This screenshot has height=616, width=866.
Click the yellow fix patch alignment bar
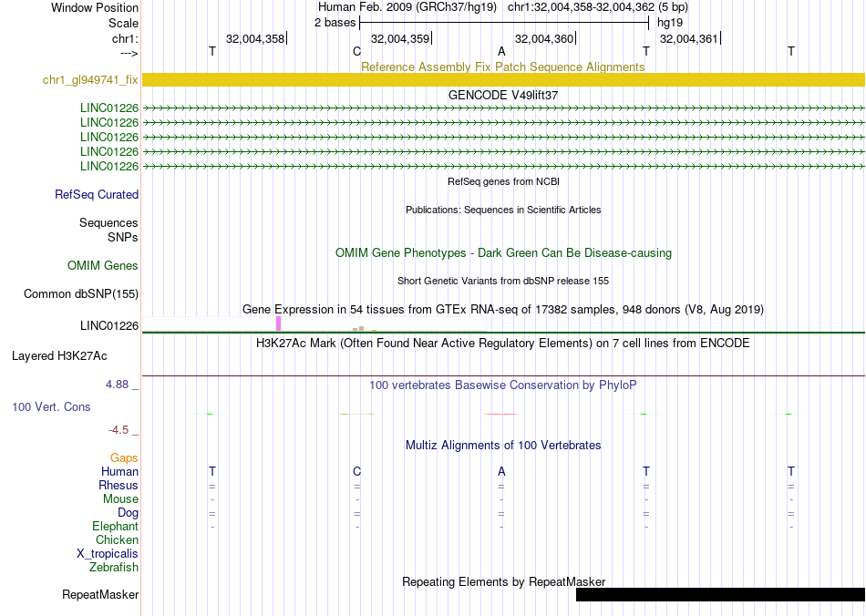[503, 79]
